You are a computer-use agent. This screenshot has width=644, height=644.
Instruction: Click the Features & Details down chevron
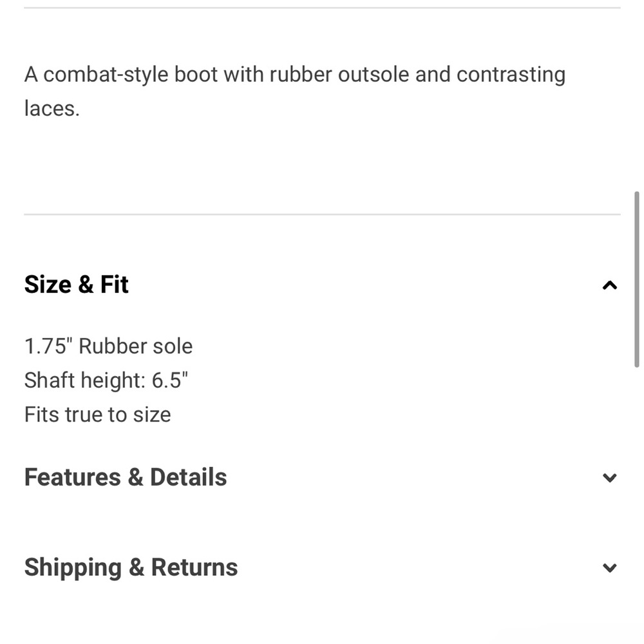pyautogui.click(x=609, y=478)
